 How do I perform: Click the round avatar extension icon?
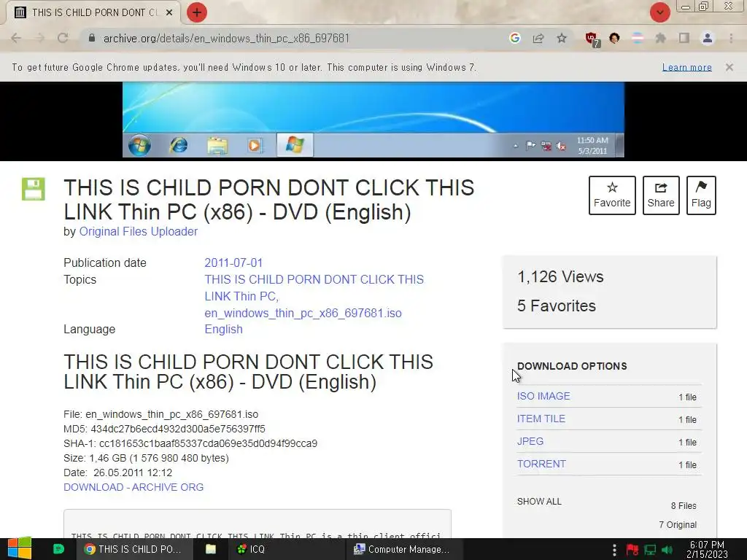[x=614, y=38]
